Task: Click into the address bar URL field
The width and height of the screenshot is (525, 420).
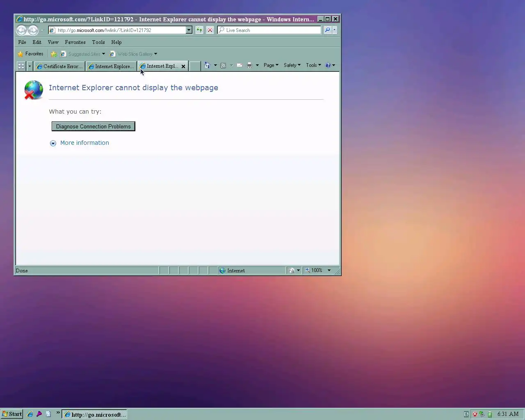Action: pos(121,30)
